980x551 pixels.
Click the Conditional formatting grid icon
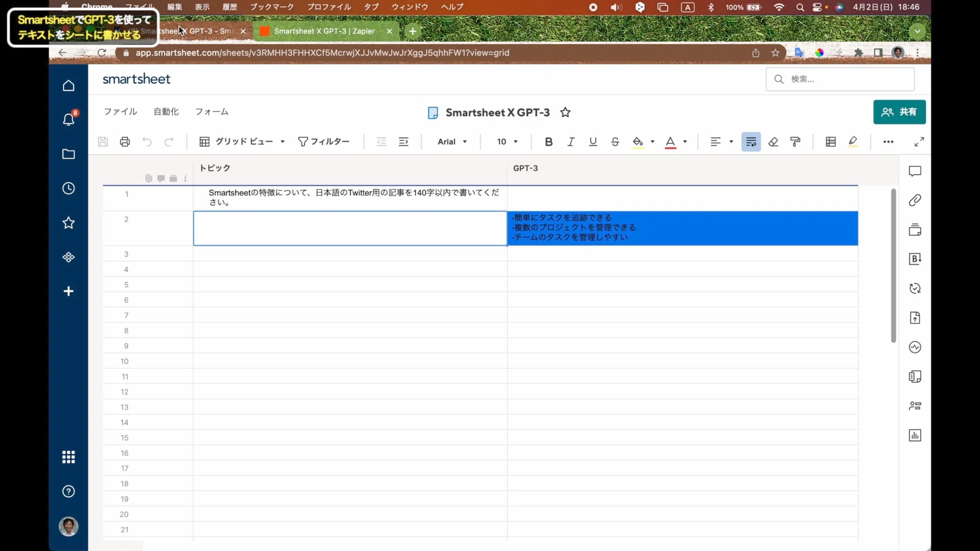pos(831,142)
